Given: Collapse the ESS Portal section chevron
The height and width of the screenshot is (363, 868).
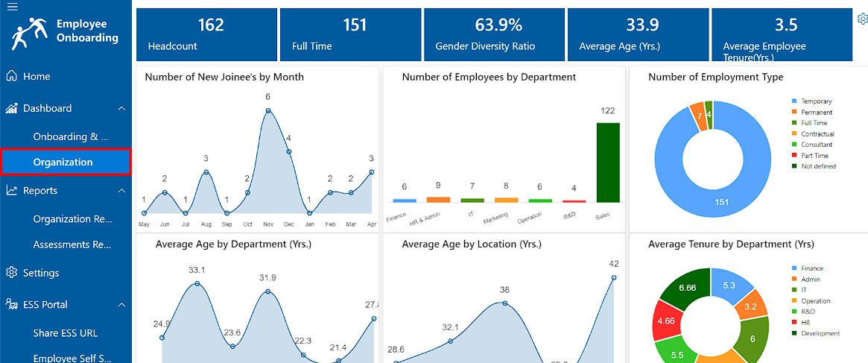Looking at the screenshot, I should tap(121, 305).
